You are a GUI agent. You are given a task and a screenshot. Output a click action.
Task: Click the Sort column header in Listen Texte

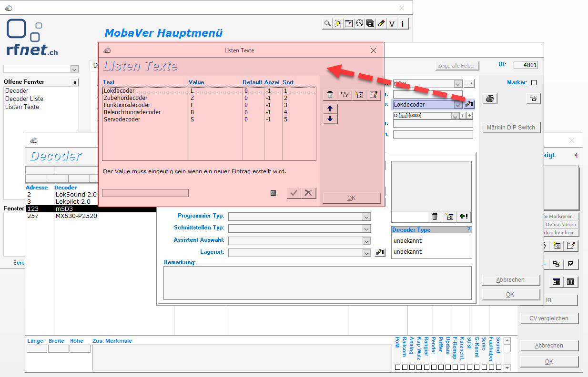tap(288, 82)
